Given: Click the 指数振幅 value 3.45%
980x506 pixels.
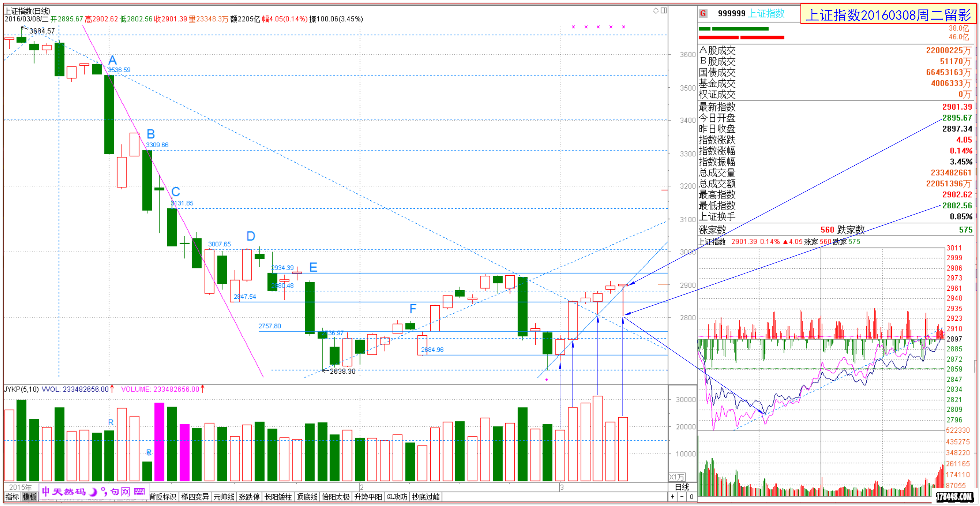Looking at the screenshot, I should point(961,162).
